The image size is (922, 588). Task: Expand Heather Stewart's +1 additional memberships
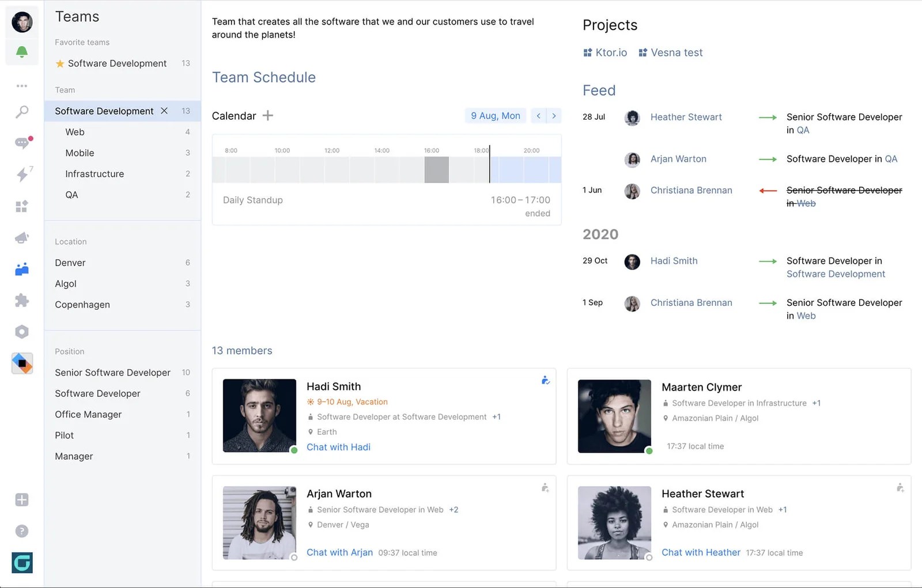pos(782,510)
